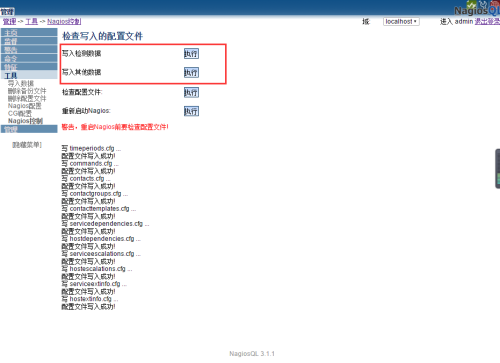Select 监督 in the sidebar menu
This screenshot has width=500, height=363.
coord(29,41)
